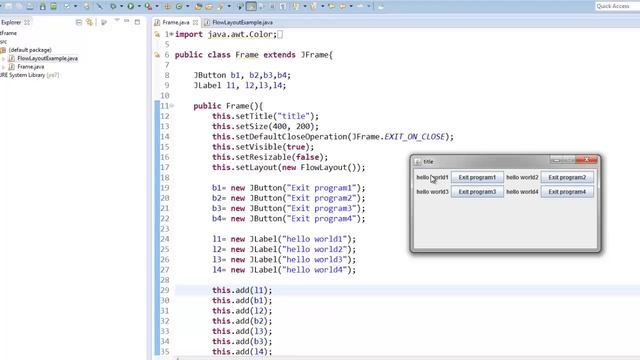Viewport: 640px width, 360px height.
Task: Click the warning marker beside line 1
Action: coord(157,35)
